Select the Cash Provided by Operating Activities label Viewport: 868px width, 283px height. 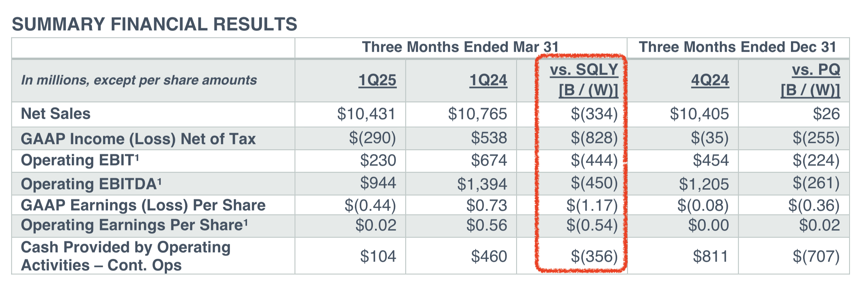126,256
